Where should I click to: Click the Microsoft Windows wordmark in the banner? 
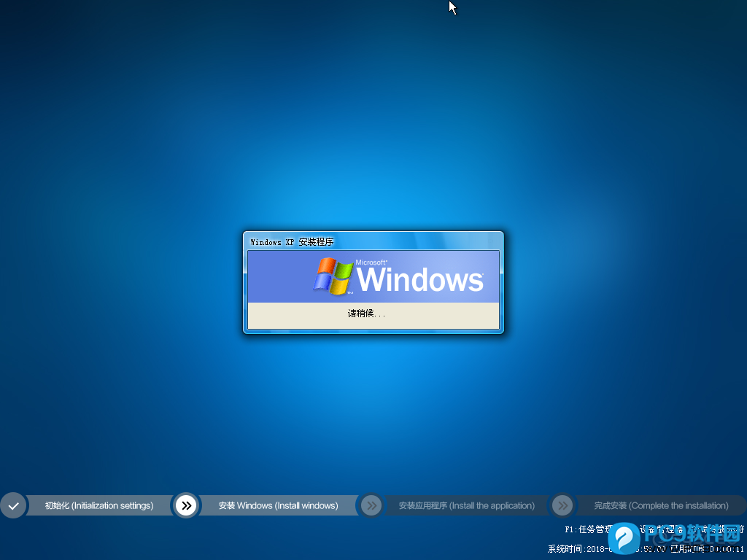click(419, 276)
